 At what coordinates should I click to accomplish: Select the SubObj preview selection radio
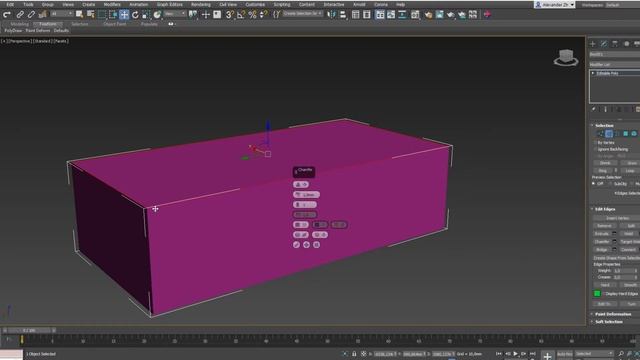(x=610, y=184)
